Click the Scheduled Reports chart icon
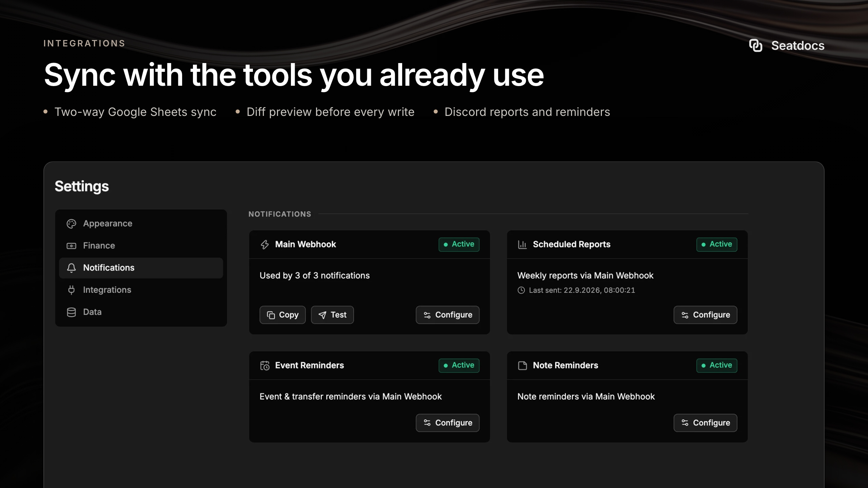Viewport: 868px width, 488px height. point(522,244)
